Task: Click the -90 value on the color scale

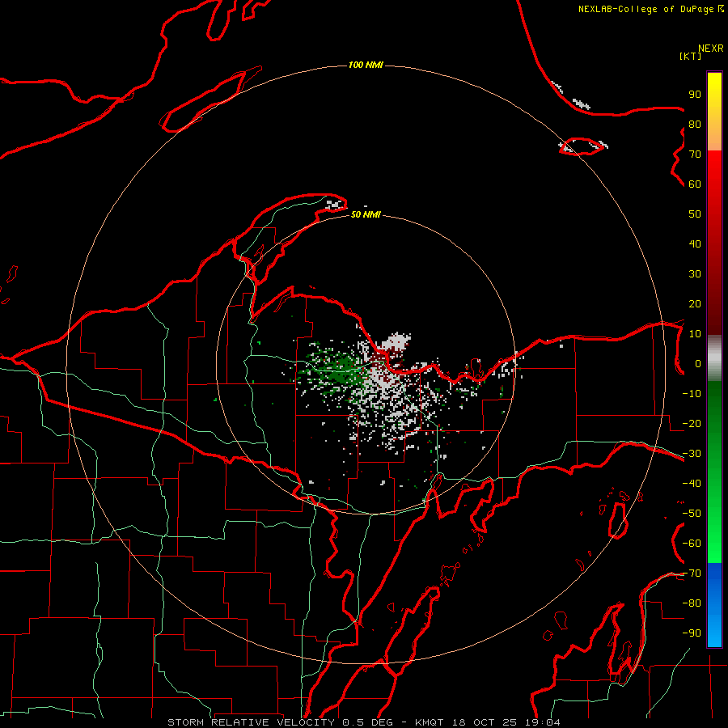Action: [692, 633]
